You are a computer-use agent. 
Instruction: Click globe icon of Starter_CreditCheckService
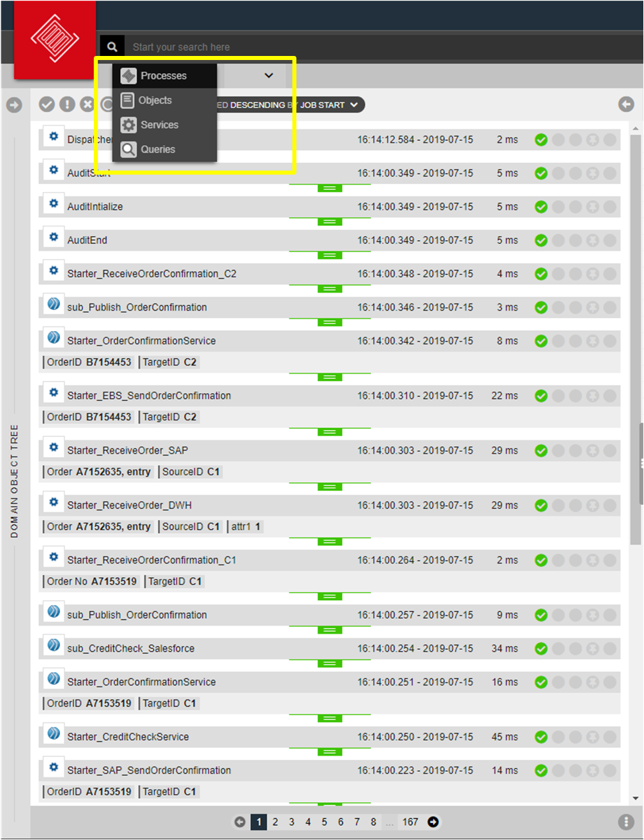coord(54,733)
